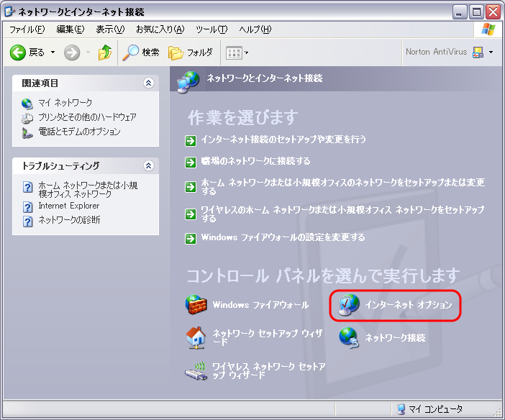This screenshot has width=505, height=420.
Task: Open プリンタとその他のハードウェア link
Action: [x=87, y=117]
